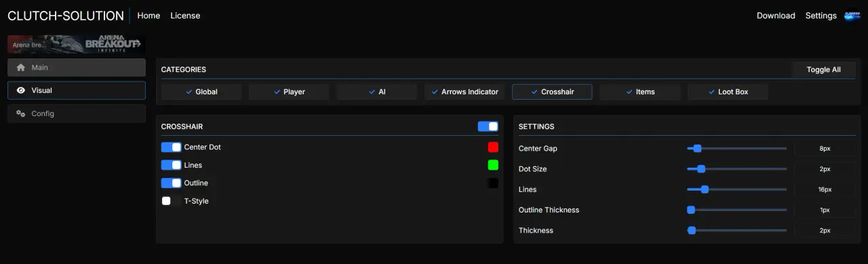Select the AI category
The height and width of the screenshot is (264, 868).
(377, 92)
